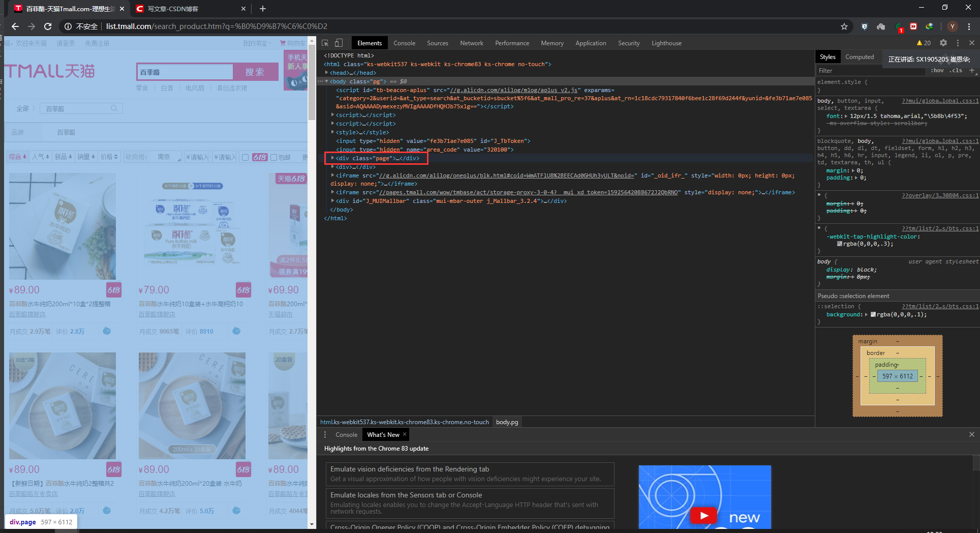Sort products by 销量 sales
Screen dimensions: 980x533
click(x=86, y=157)
